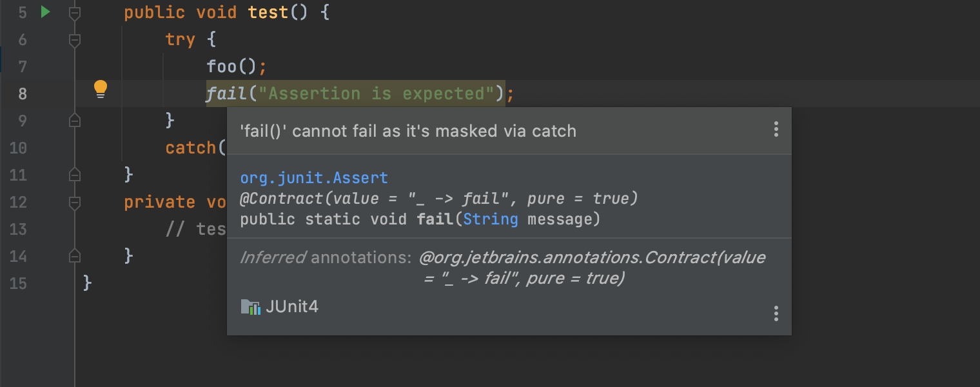
Task: Click the JUnit4 library label
Action: point(292,306)
